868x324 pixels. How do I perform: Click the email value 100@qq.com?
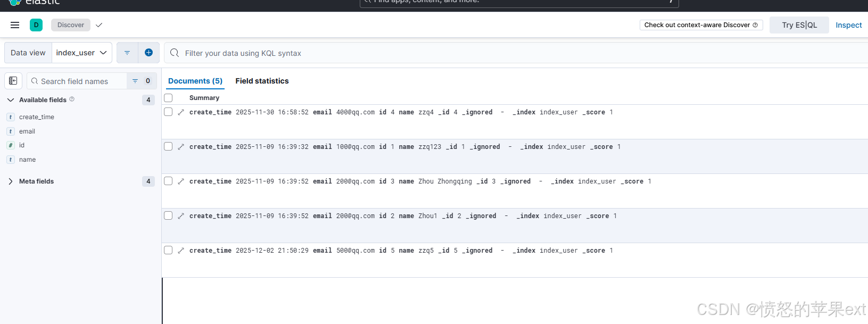[356, 147]
